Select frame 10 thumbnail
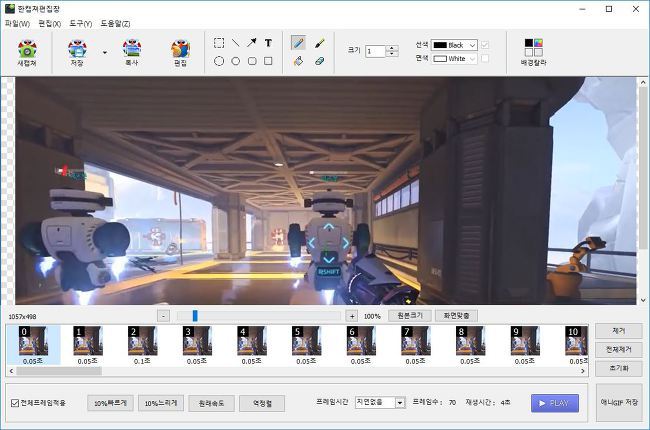 (x=577, y=341)
